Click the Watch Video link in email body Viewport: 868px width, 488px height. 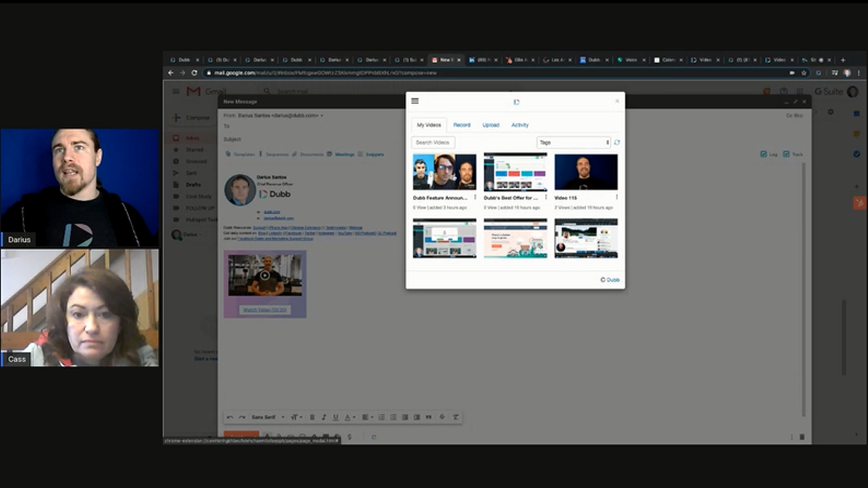click(x=264, y=310)
